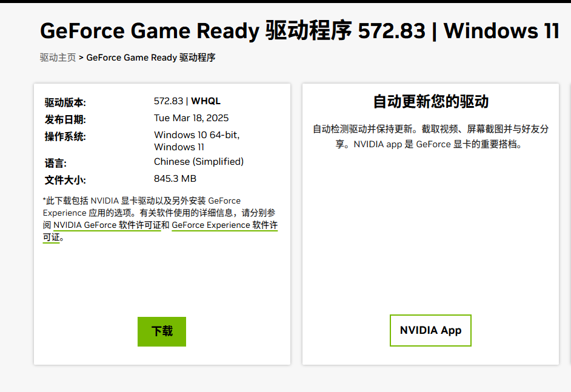Click the language value Chinese (Simplified)
This screenshot has height=392, width=571.
(x=199, y=162)
